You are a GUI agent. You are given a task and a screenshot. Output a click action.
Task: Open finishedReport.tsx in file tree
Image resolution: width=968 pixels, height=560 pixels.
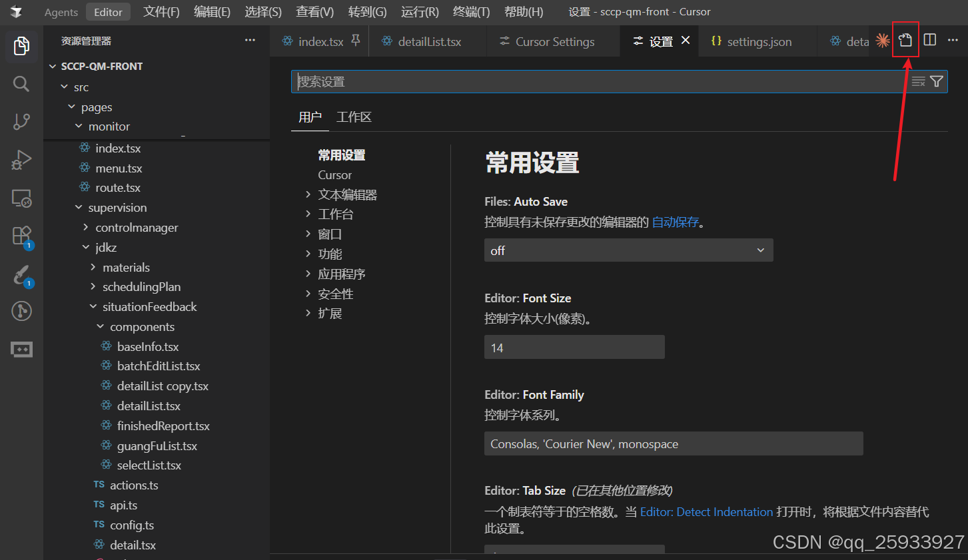click(x=163, y=425)
